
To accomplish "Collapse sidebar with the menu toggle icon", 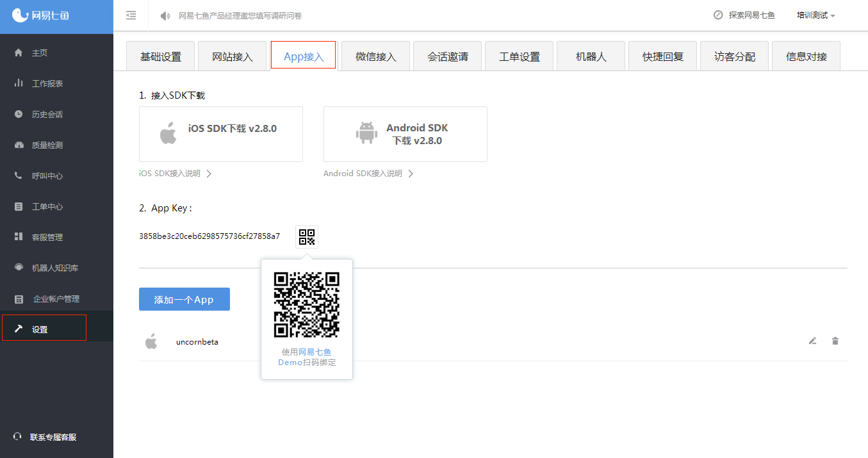I will pos(131,15).
